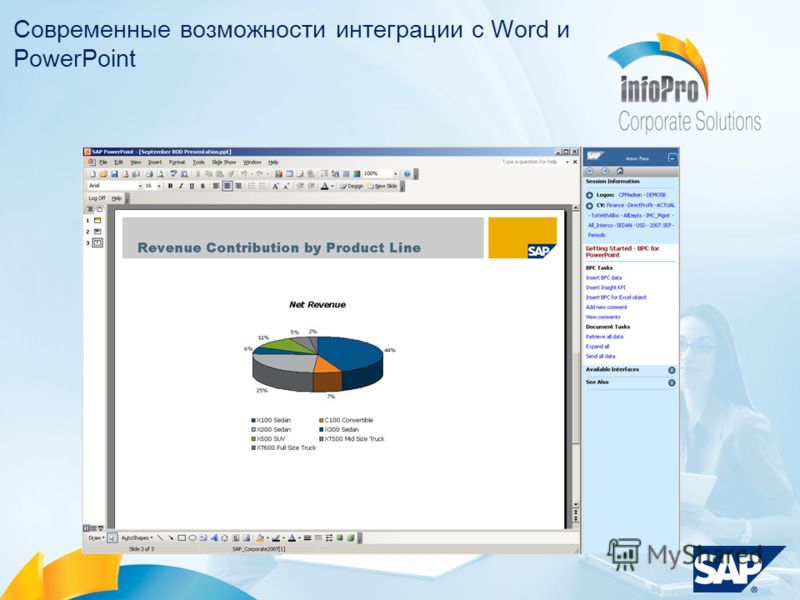The width and height of the screenshot is (800, 600).
Task: Open the font size dropdown
Action: (159, 186)
